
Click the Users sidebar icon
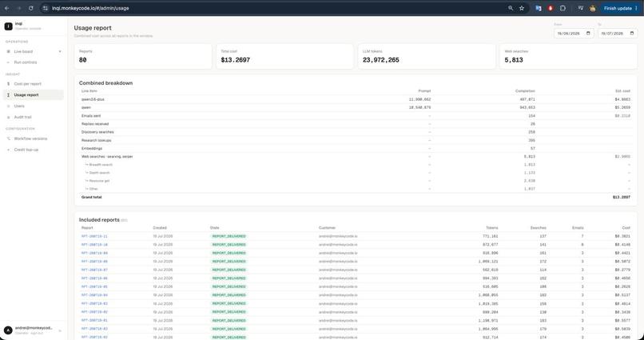(x=9, y=106)
